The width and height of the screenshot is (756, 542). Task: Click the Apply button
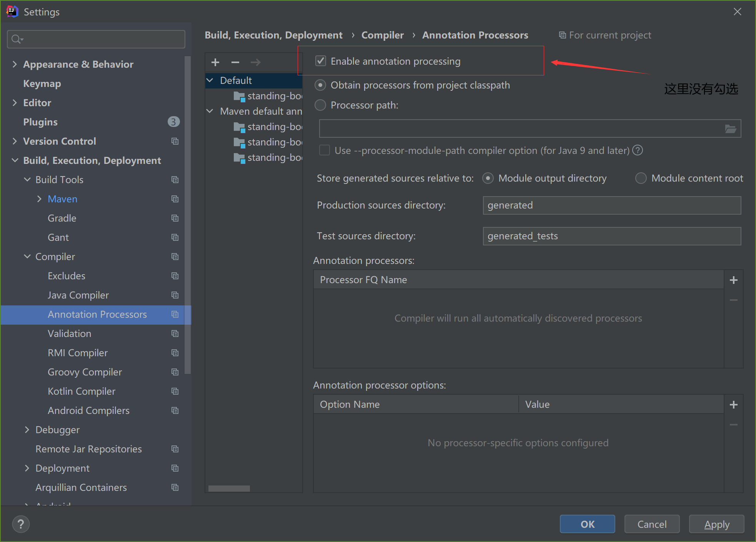[716, 524]
